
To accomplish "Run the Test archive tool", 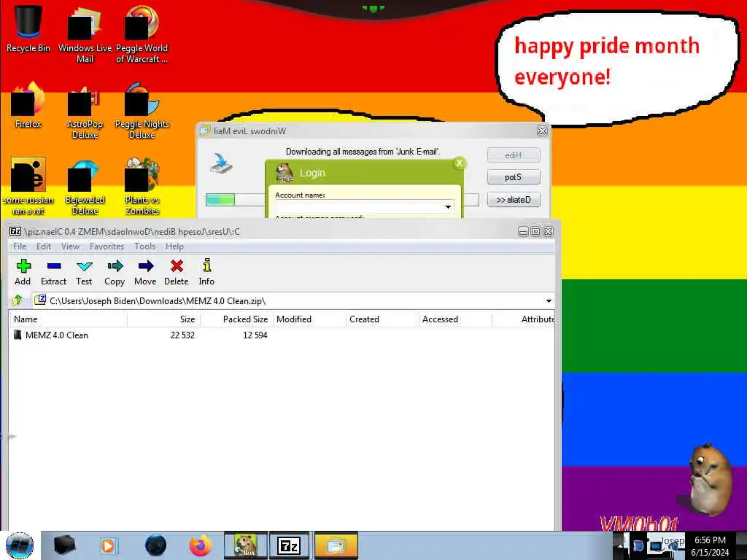I will click(x=84, y=272).
